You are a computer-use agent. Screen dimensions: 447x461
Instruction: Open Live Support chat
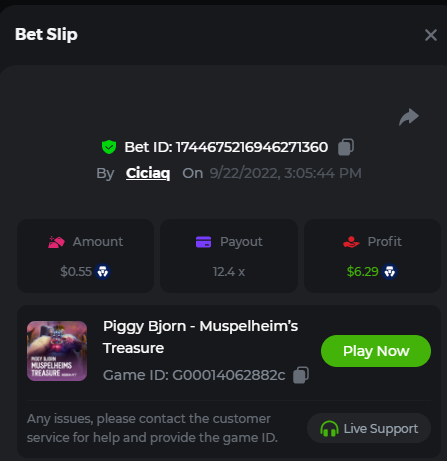pos(369,428)
